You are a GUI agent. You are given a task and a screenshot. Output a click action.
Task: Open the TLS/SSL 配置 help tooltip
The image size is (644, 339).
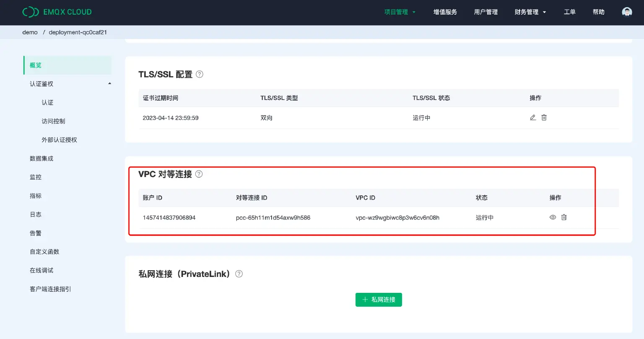pyautogui.click(x=199, y=74)
